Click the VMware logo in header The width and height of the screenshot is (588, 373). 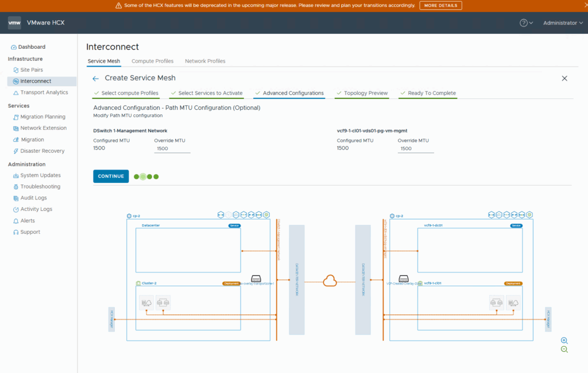(x=14, y=23)
